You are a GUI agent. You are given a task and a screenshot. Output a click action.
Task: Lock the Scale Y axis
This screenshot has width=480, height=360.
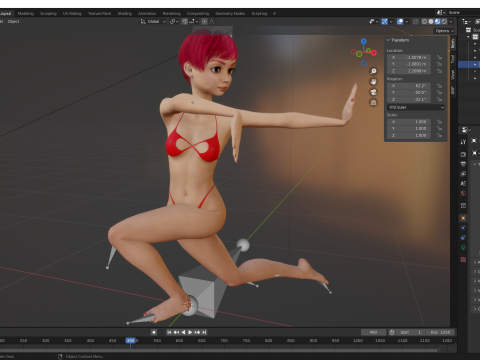tap(439, 129)
